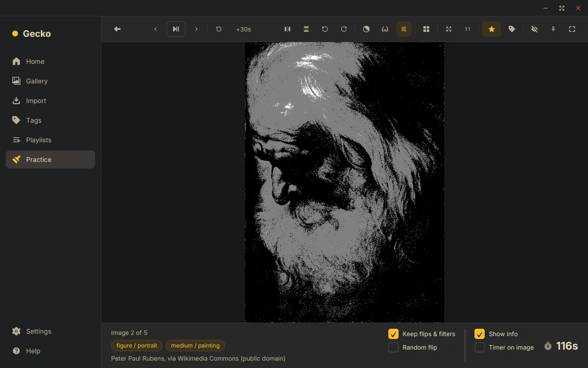Viewport: 588px width, 368px height.
Task: Enter fullscreen mode via the toolbar icon
Action: pyautogui.click(x=572, y=29)
